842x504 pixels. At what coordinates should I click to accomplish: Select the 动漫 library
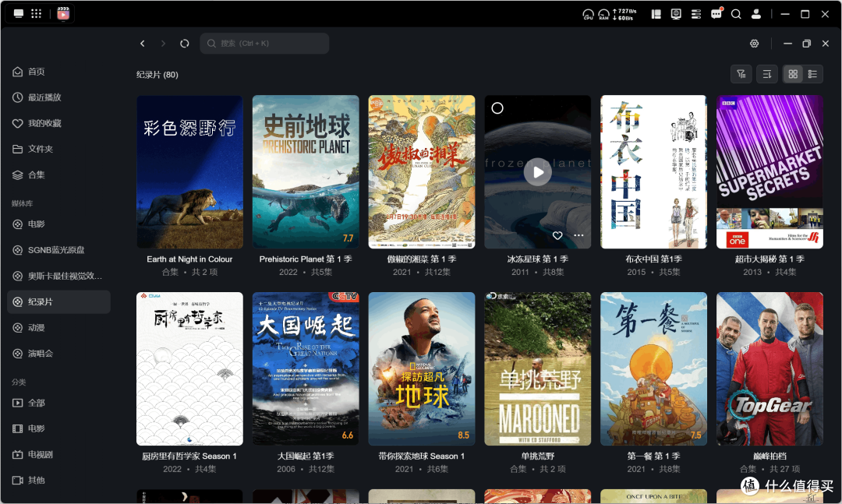tap(58, 327)
